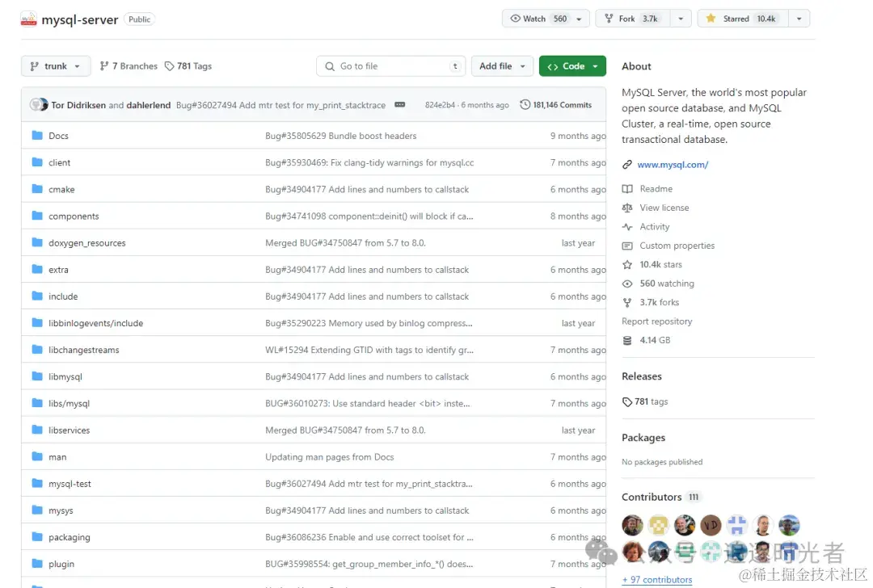Image resolution: width=873 pixels, height=588 pixels.
Task: Open Tor Didriksen author link
Action: [x=78, y=105]
